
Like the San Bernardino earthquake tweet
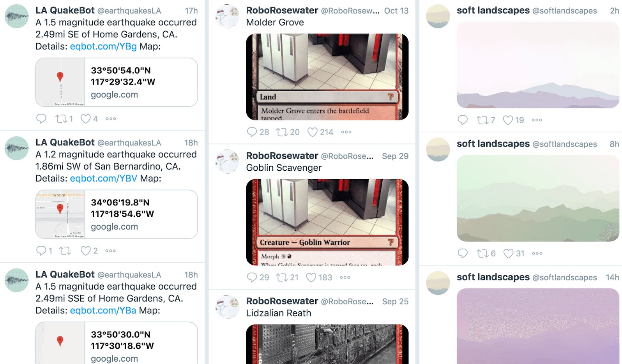(x=85, y=251)
